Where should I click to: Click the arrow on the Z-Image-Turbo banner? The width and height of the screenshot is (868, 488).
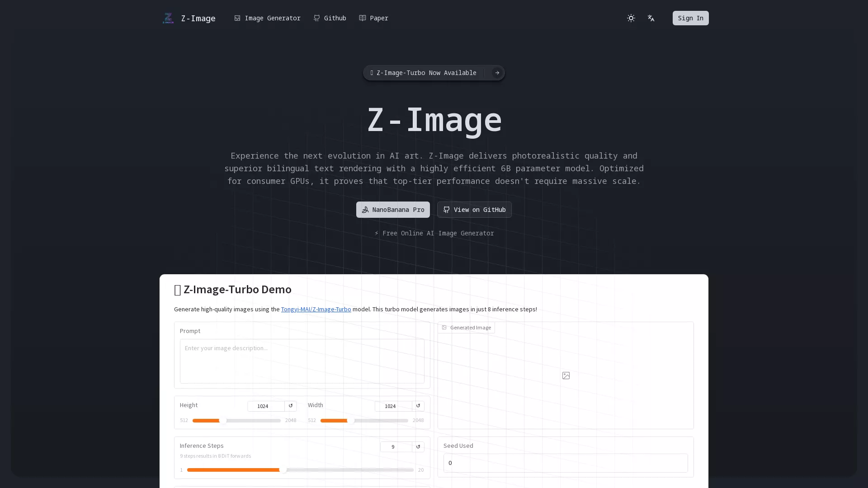[x=497, y=73]
